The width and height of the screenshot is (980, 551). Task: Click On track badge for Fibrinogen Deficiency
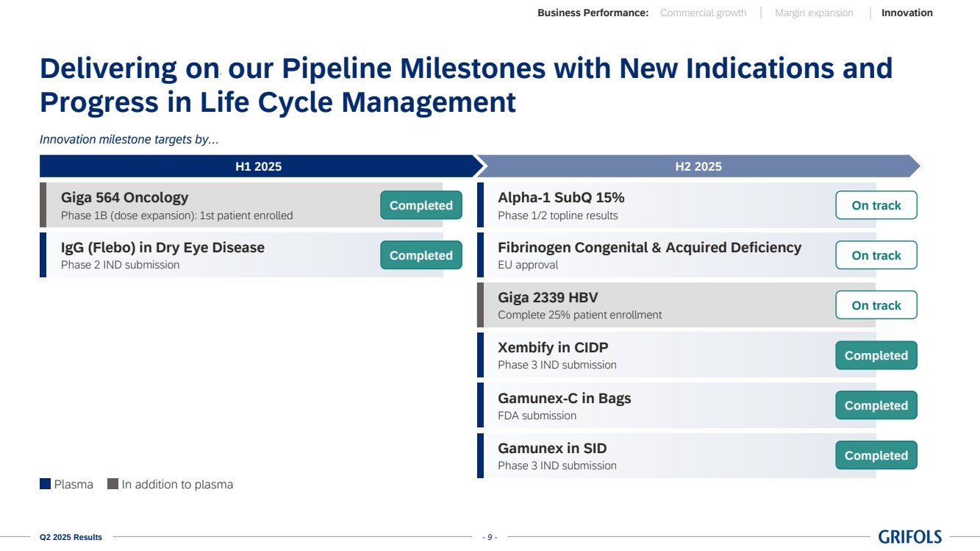pyautogui.click(x=876, y=255)
